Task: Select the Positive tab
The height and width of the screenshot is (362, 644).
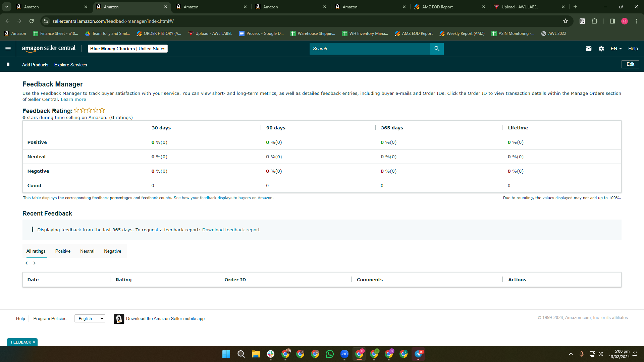Action: tap(63, 251)
